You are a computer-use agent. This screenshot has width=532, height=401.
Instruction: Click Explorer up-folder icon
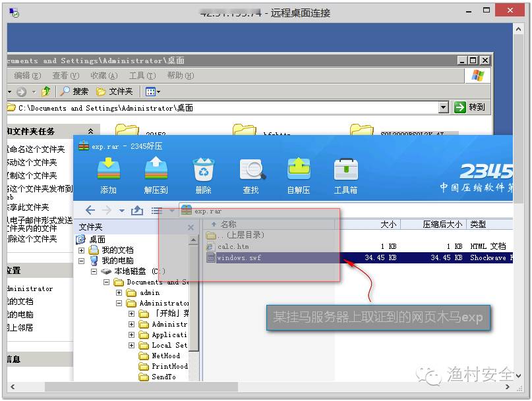(x=45, y=92)
